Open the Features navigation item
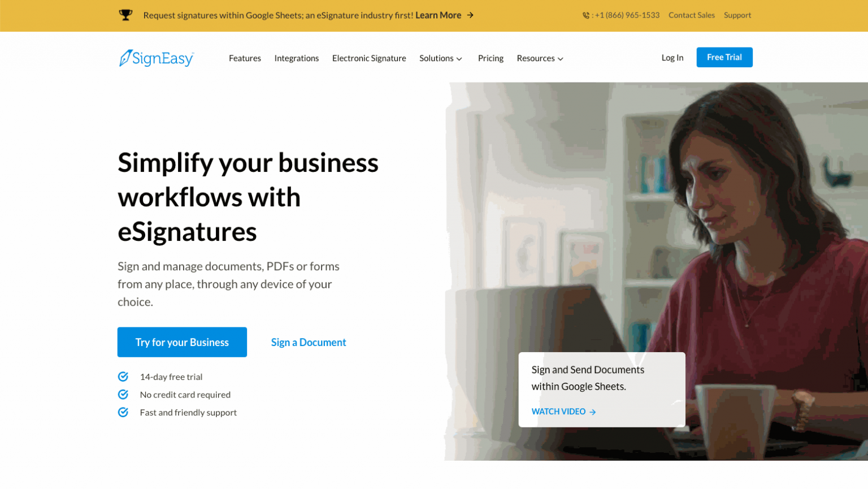868x489 pixels. [x=245, y=58]
